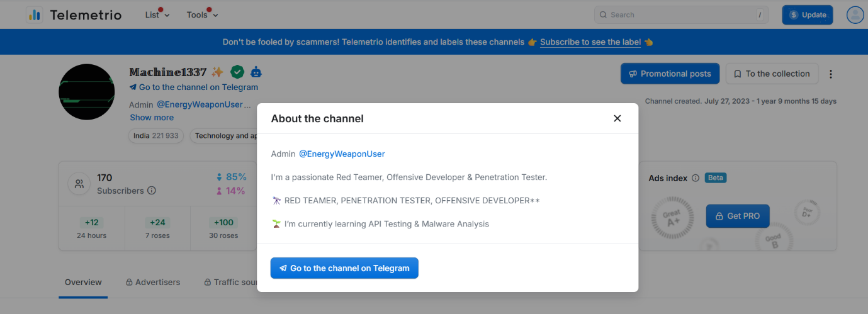This screenshot has height=314, width=868.
Task: Click the subscribers people icon
Action: (x=79, y=184)
